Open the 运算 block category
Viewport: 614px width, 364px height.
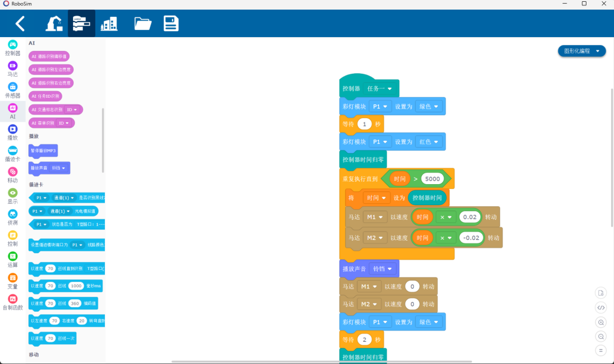pyautogui.click(x=13, y=260)
